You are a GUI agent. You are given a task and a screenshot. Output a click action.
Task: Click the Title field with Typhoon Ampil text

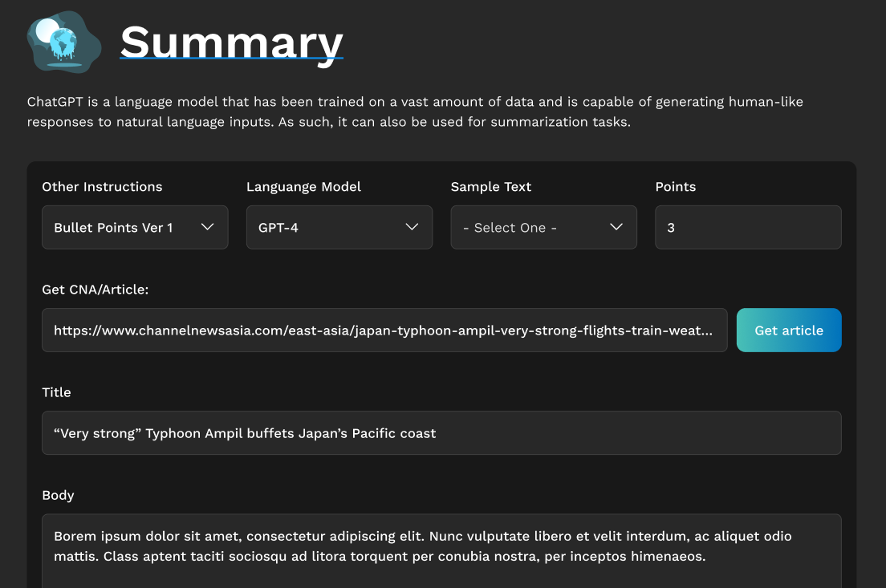[441, 433]
